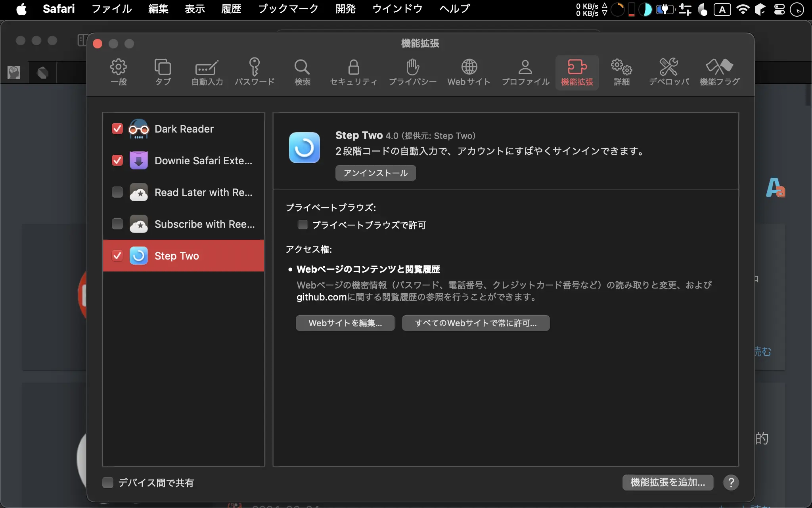
Task: Click the Downnie Safari Extension icon in list
Action: coord(139,161)
